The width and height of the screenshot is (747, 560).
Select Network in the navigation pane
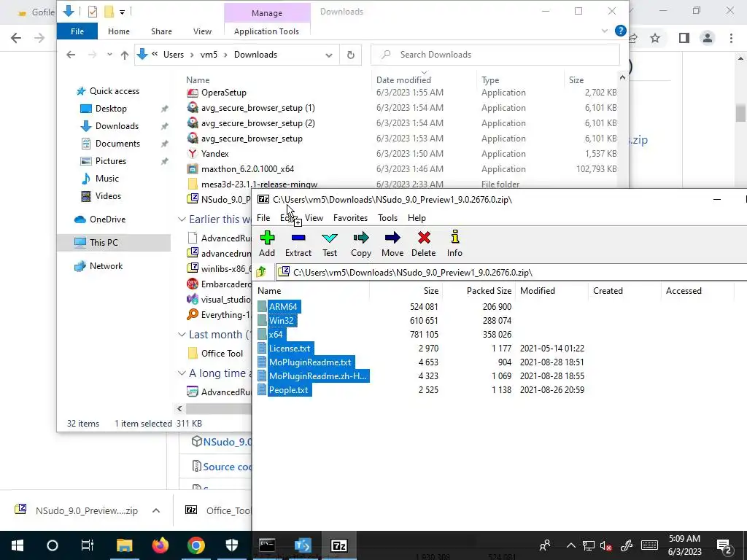coord(107,265)
